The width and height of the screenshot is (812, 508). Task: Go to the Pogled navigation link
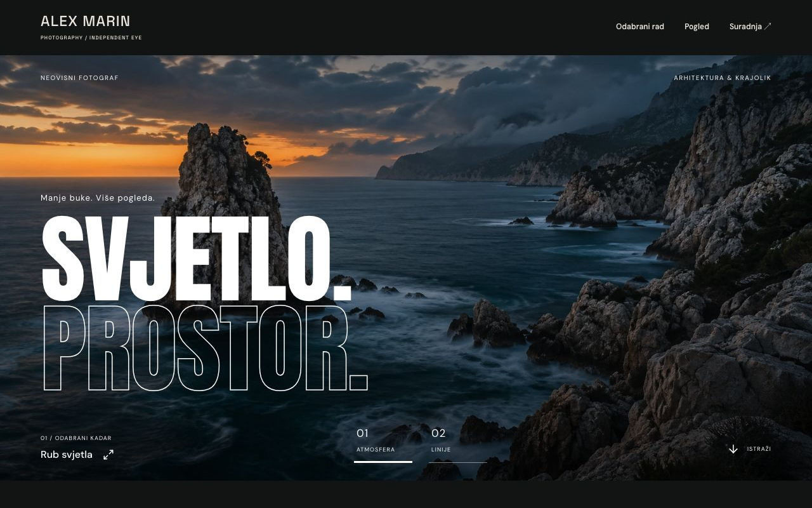[697, 27]
